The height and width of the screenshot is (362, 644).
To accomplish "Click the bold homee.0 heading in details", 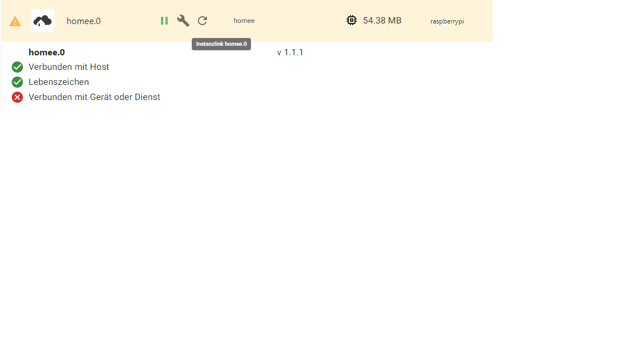I will coord(47,53).
